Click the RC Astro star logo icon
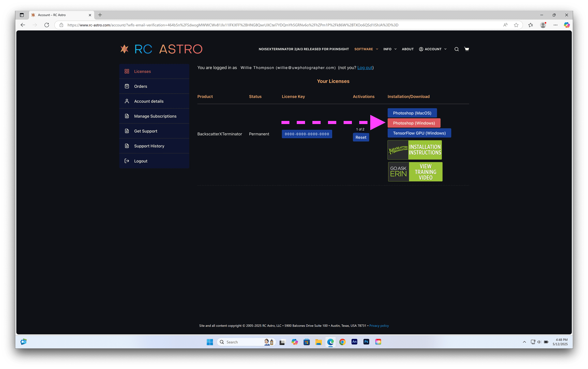Image resolution: width=588 pixels, height=369 pixels. tap(124, 49)
